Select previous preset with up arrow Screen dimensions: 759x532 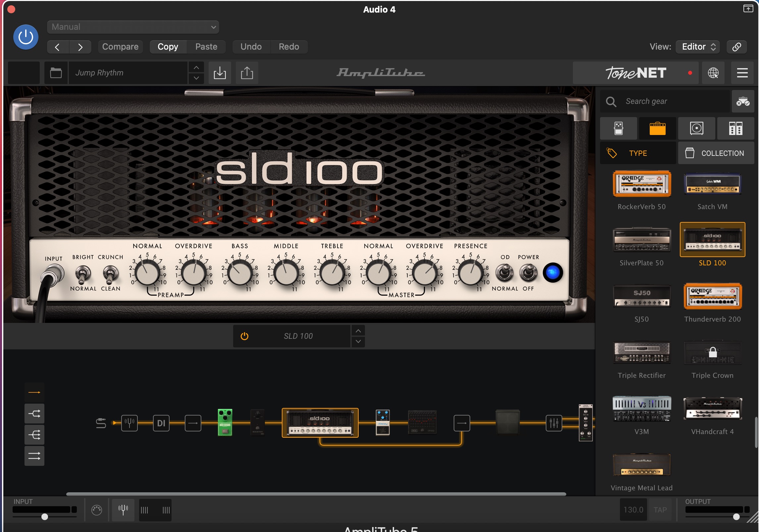[x=196, y=67]
